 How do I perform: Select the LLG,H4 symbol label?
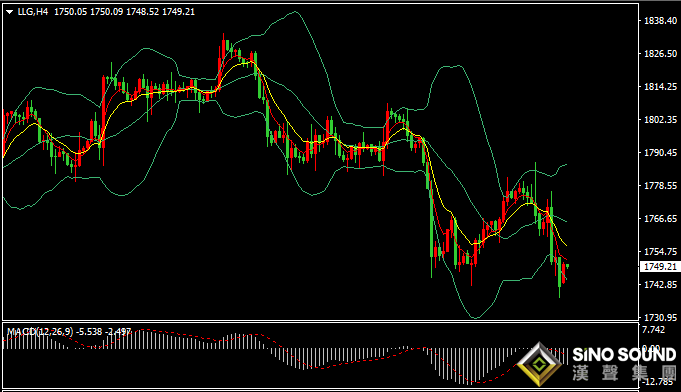pos(33,12)
